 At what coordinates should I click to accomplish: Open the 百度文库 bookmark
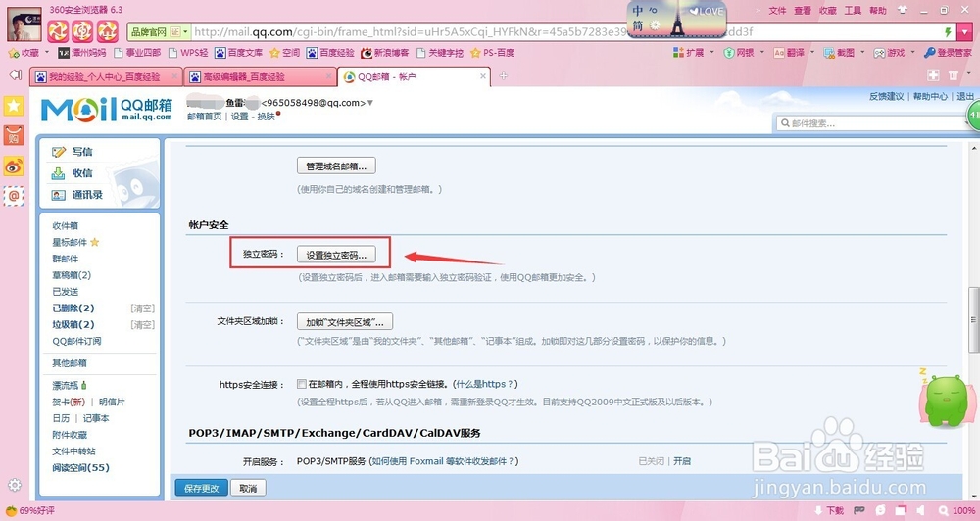pyautogui.click(x=238, y=53)
